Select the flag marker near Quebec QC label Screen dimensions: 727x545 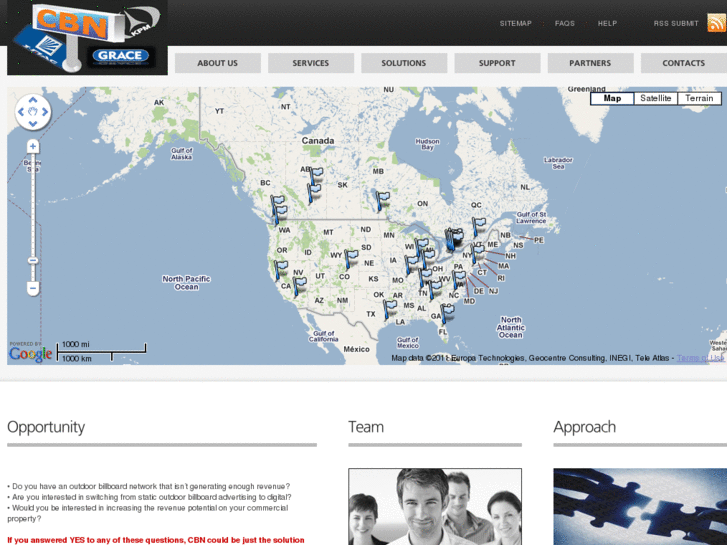pos(478,227)
